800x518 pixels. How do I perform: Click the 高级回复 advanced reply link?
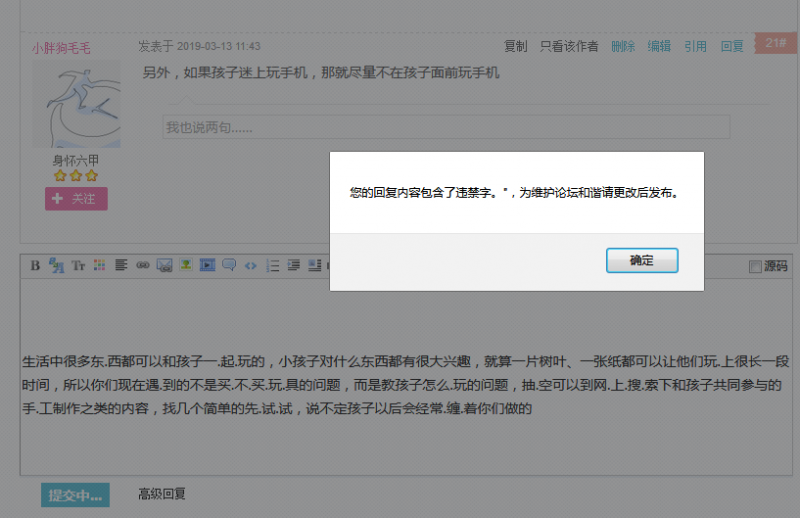point(162,494)
